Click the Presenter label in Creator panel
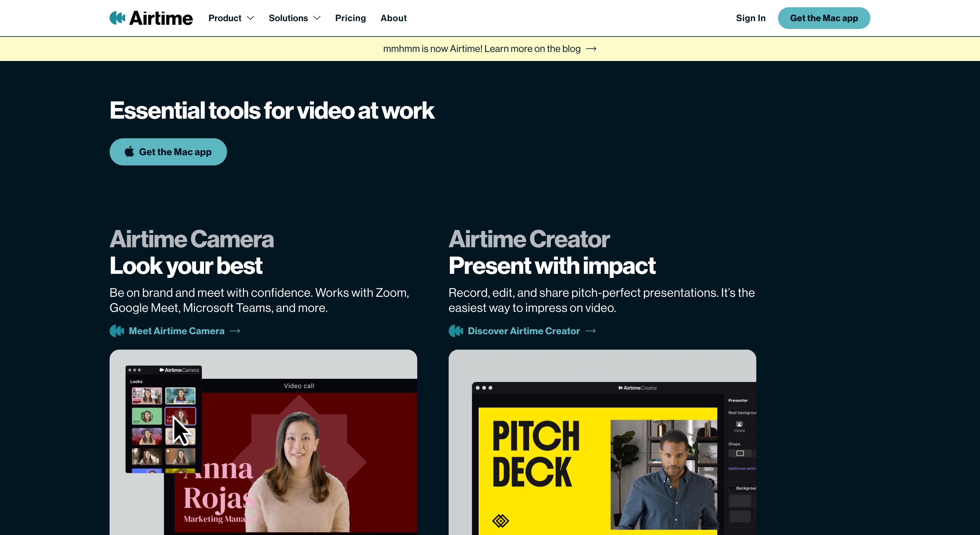 [x=738, y=400]
